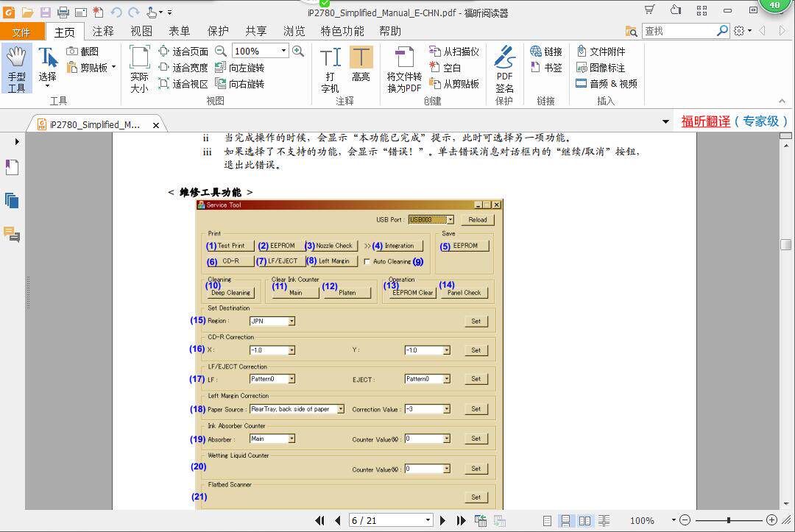
Task: Go to next page arrow
Action: (x=442, y=520)
